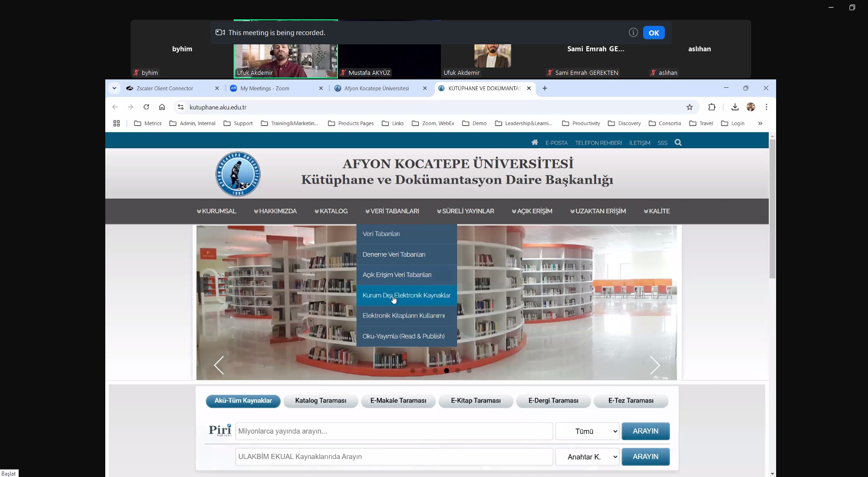This screenshot has height=477, width=868.
Task: Select the E-Makale Taraması search tab
Action: [398, 401]
